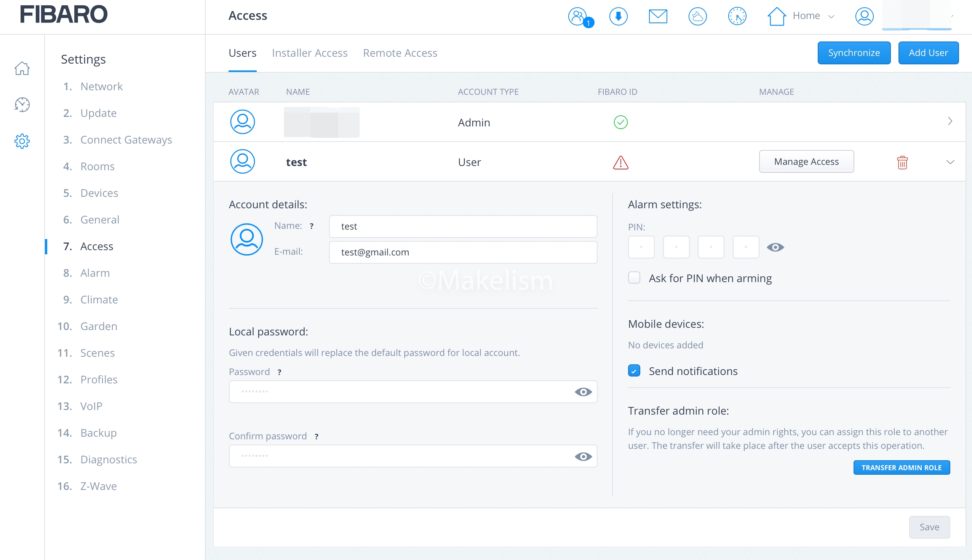Enable Ask for PIN when arming
This screenshot has height=560, width=972.
coord(634,278)
